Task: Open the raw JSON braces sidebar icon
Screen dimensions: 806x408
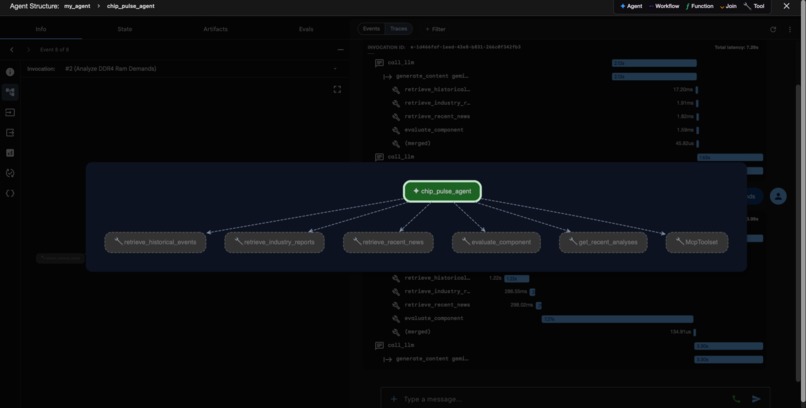Action: (x=10, y=193)
